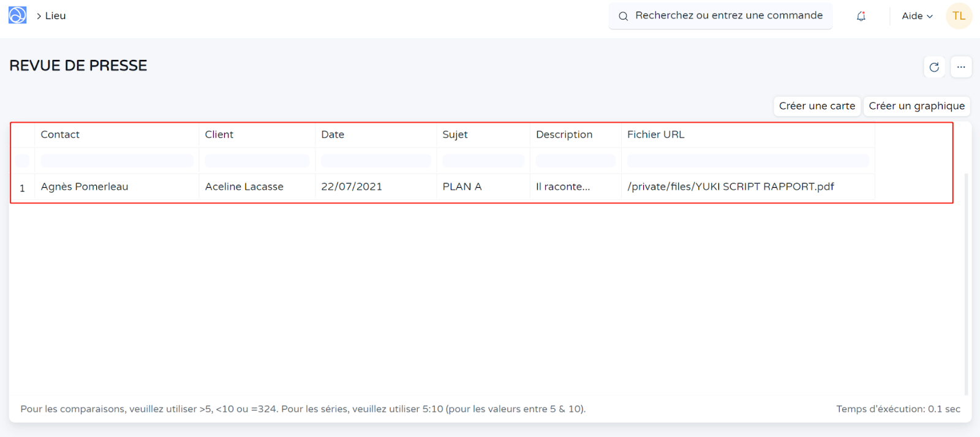Open the Lieu breadcrumb link
Screen dimensions: 980x437
[x=55, y=16]
